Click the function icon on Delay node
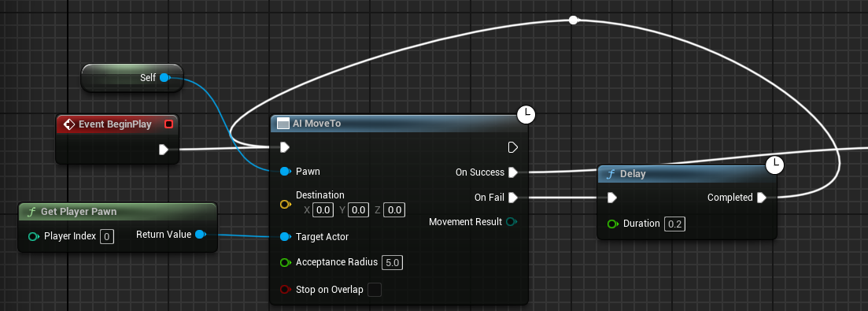868x311 pixels. [x=611, y=174]
